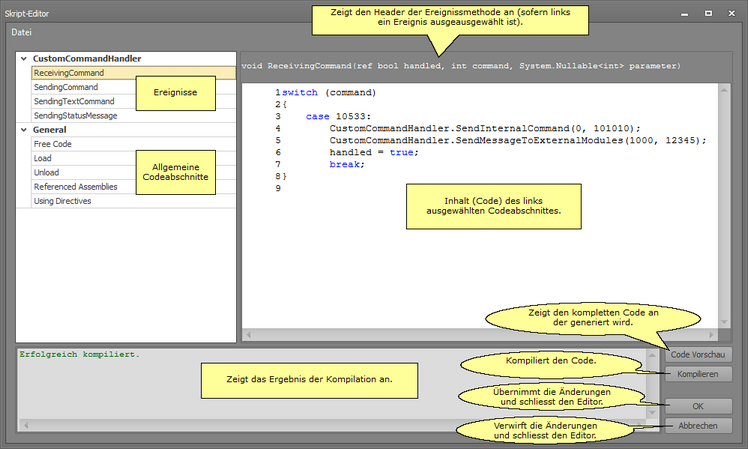The image size is (748, 449).
Task: Click the 'handled = true;' code line
Action: (374, 152)
